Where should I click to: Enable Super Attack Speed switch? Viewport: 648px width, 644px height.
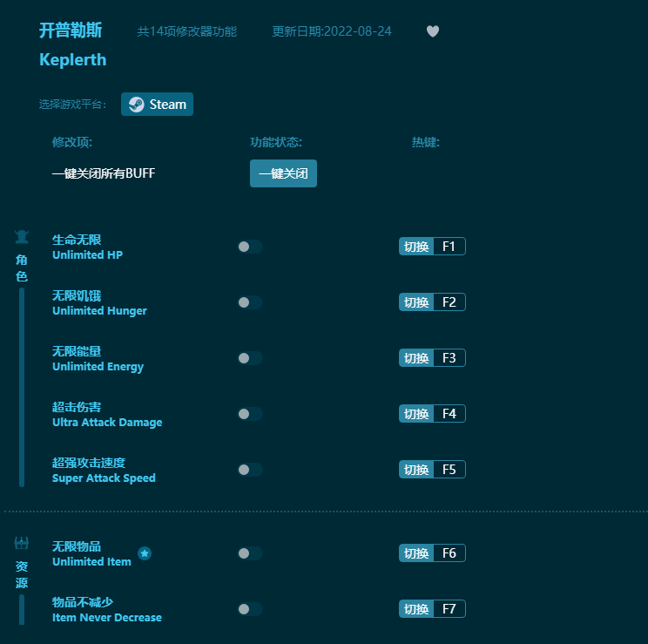(250, 470)
